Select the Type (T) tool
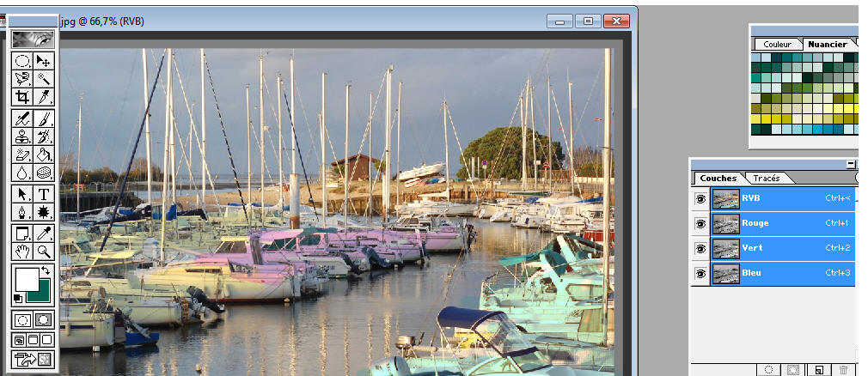Image resolution: width=868 pixels, height=376 pixels. tap(44, 194)
